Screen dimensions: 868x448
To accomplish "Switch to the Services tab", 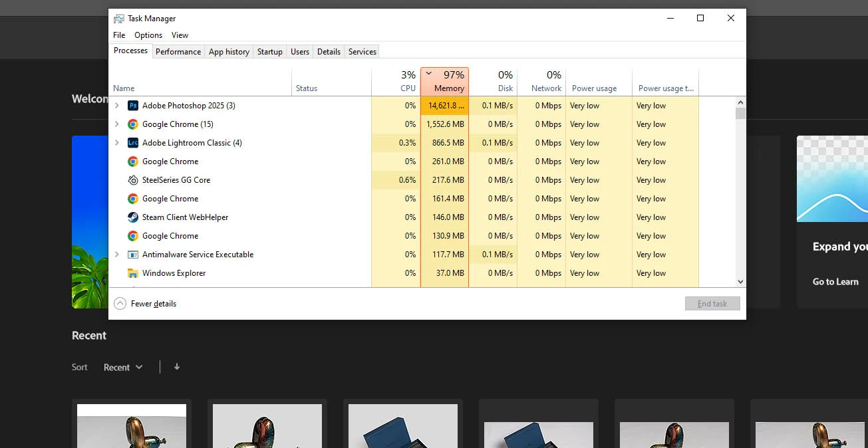I will 362,52.
